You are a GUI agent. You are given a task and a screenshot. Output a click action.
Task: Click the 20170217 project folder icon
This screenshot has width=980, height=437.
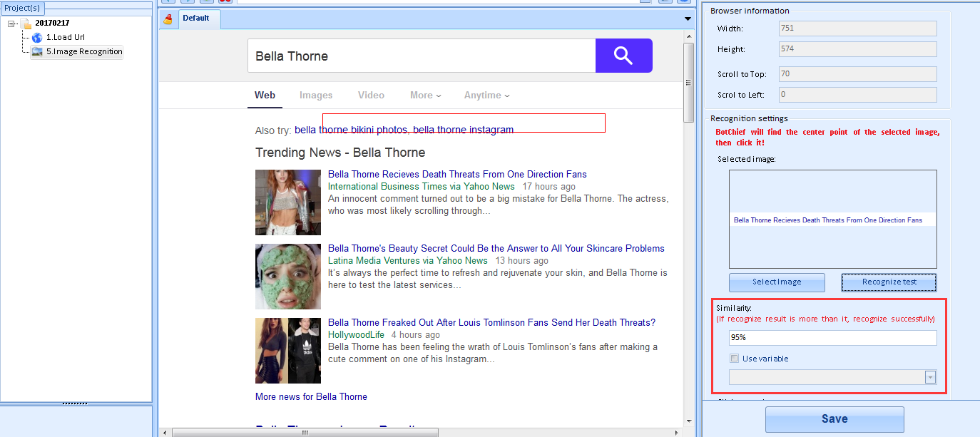click(x=26, y=24)
